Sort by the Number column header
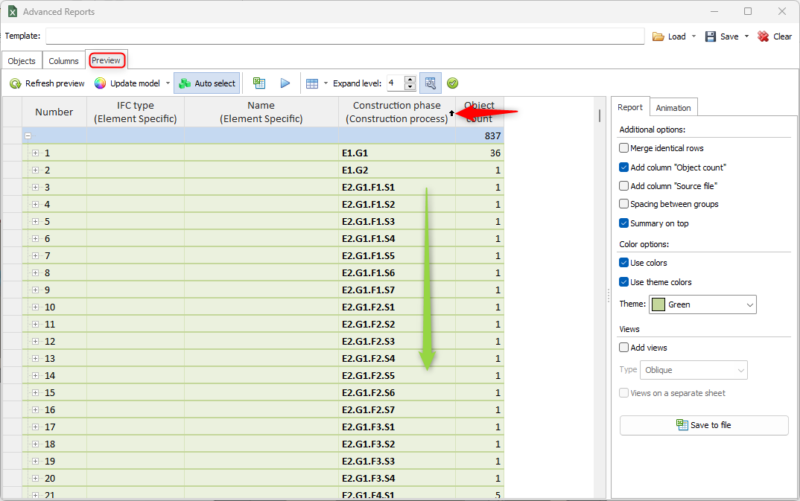 [54, 112]
